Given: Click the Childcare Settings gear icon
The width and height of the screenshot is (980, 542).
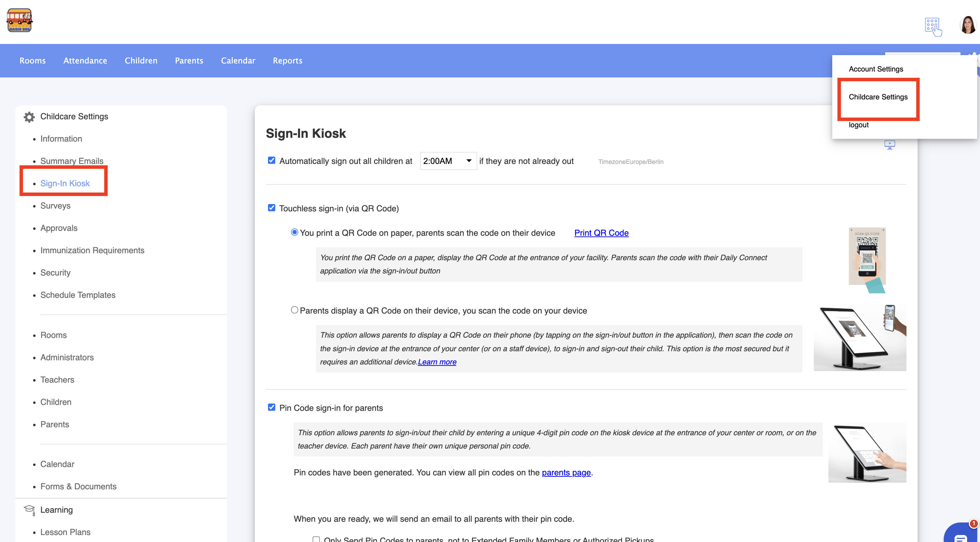Looking at the screenshot, I should [29, 117].
